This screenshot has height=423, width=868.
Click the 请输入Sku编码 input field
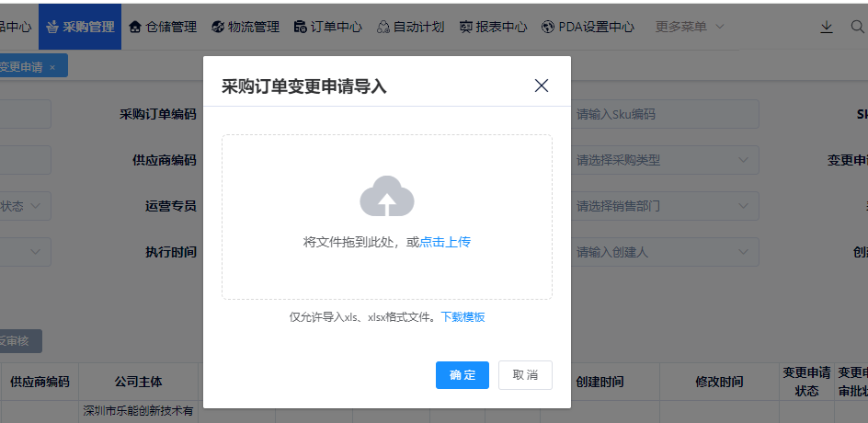(x=664, y=114)
